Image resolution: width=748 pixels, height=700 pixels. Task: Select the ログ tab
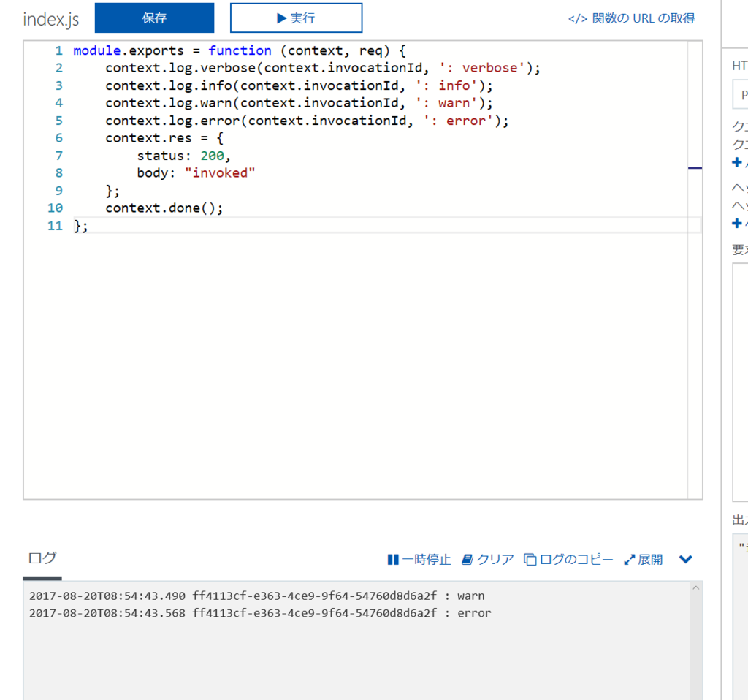tap(42, 558)
